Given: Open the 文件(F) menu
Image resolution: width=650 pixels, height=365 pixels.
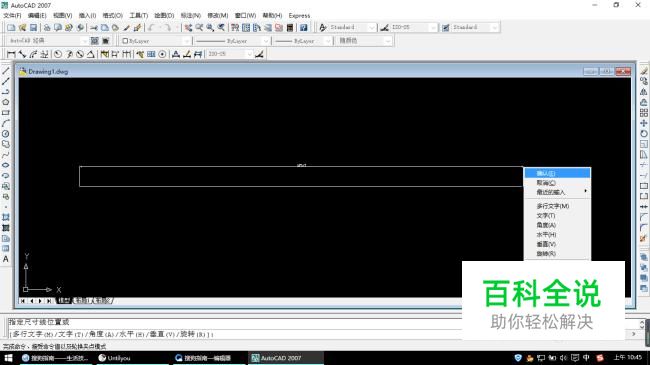Looking at the screenshot, I should click(12, 15).
